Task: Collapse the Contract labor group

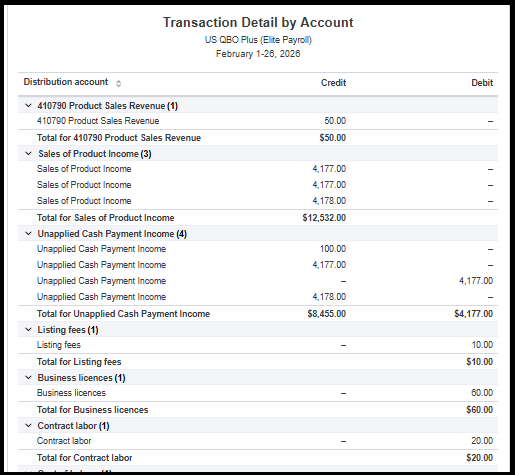Action: pyautogui.click(x=28, y=426)
